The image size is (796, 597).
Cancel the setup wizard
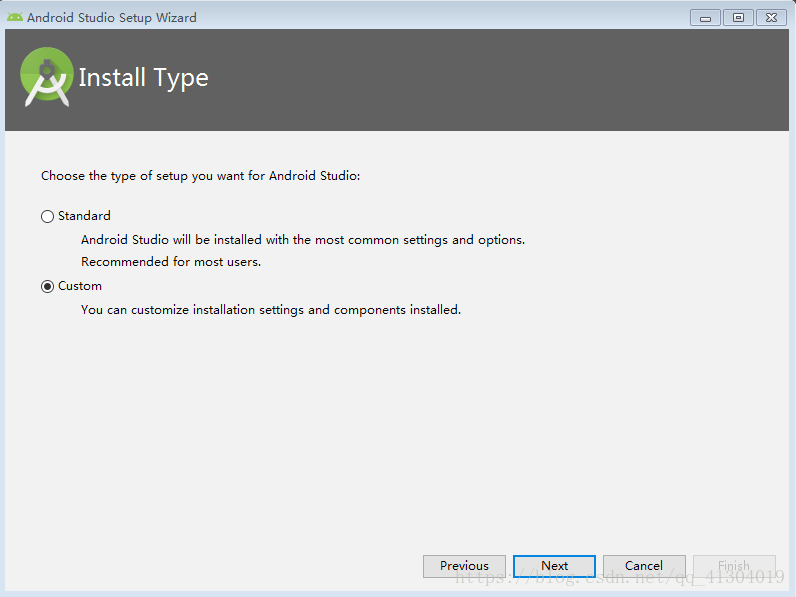pos(644,566)
